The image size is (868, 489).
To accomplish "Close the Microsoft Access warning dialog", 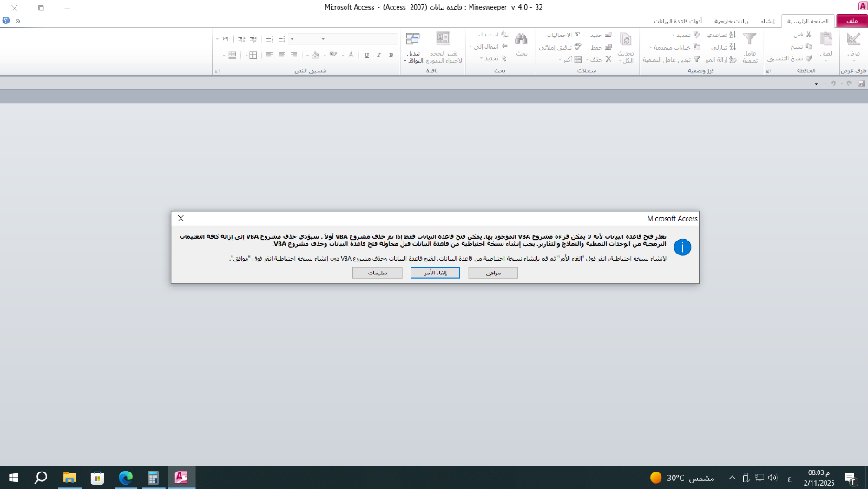I will (181, 218).
